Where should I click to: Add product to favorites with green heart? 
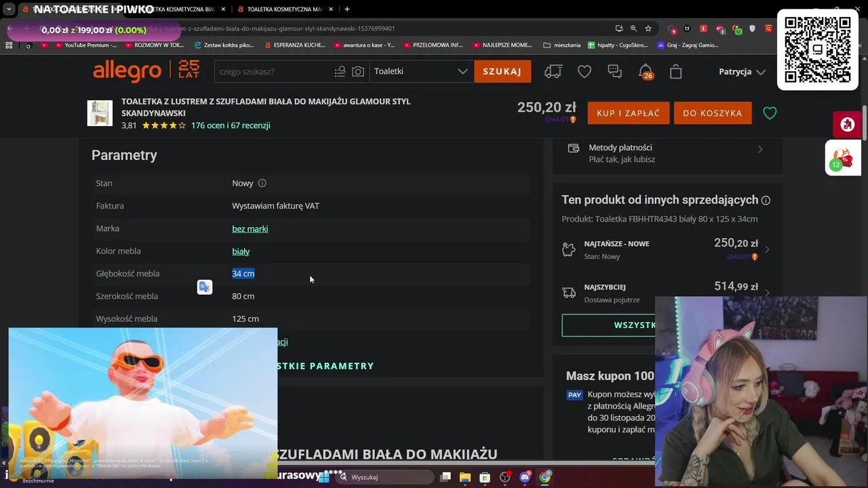(x=770, y=113)
